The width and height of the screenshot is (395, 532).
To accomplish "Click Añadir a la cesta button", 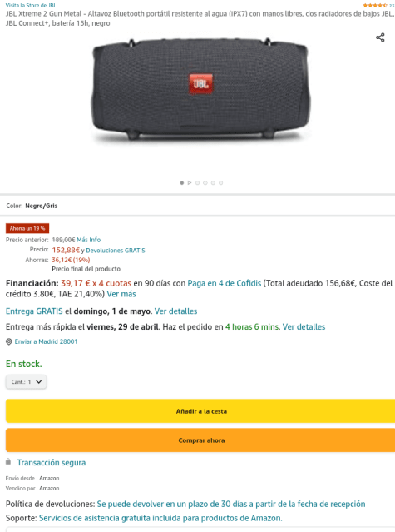I will click(x=200, y=411).
